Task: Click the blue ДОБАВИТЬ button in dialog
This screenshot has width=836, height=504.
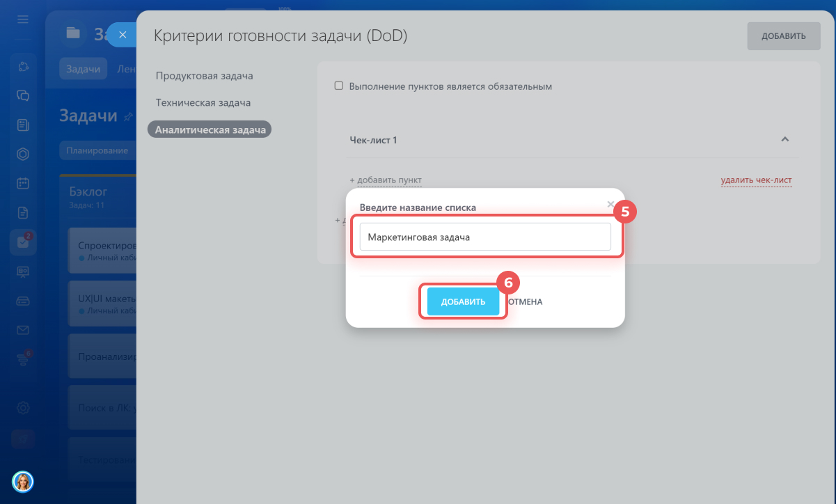Action: tap(463, 302)
